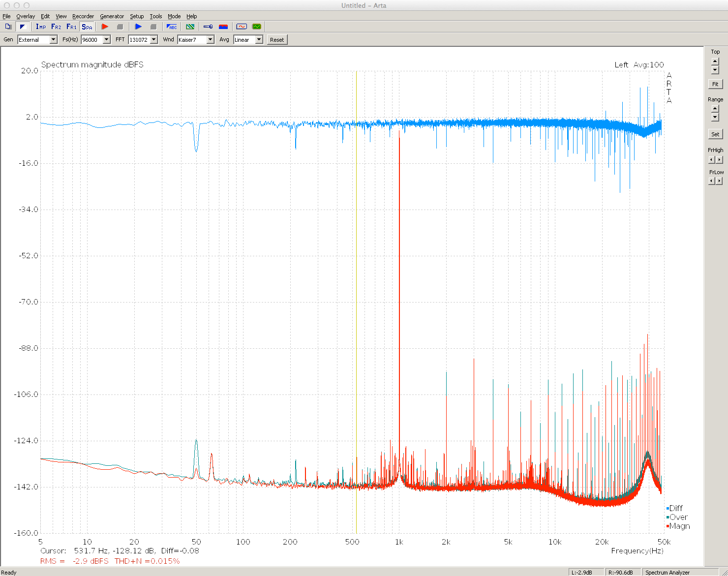Click the 'RMS = -2.9 dBFS' readout
Screen dimensions: 728x576
click(74, 561)
